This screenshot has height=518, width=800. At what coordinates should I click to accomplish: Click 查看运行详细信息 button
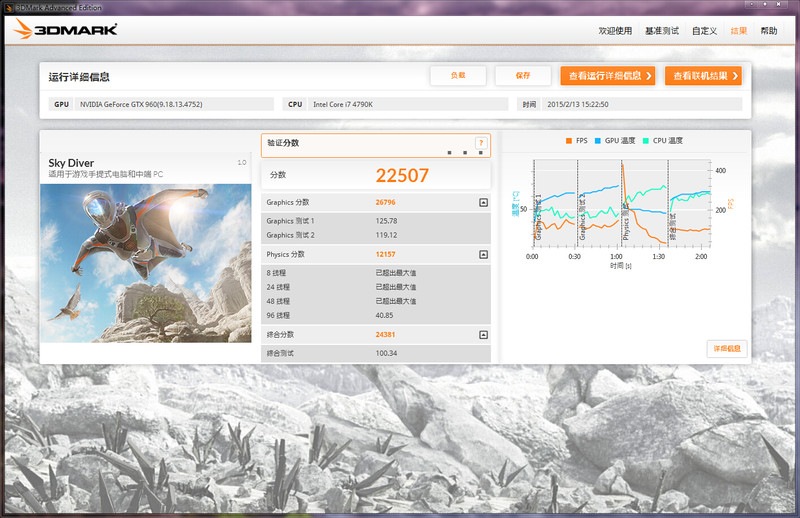tap(608, 76)
